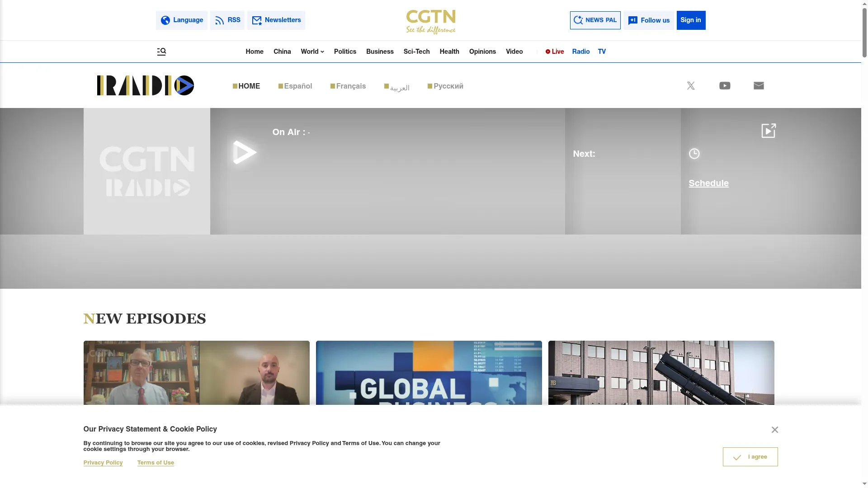The image size is (868, 488).
Task: Click the Follow us button
Action: pos(649,20)
